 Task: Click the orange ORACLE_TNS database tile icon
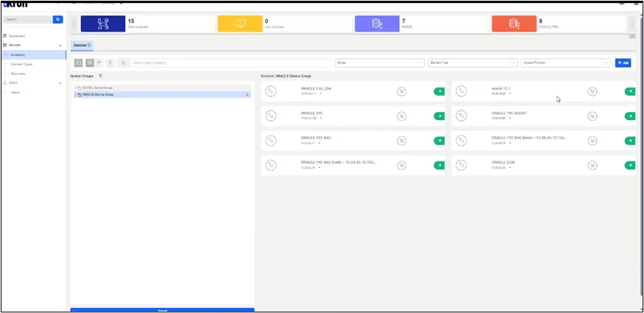coord(514,24)
